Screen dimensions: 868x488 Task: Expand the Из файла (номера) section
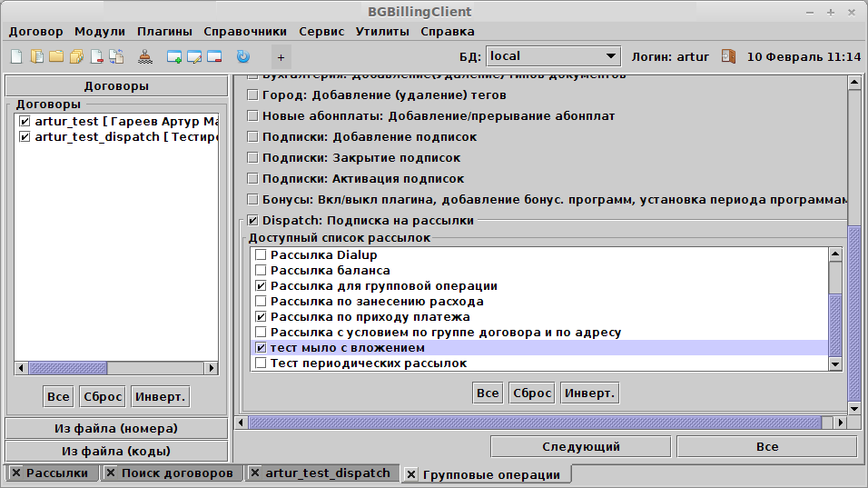coord(116,428)
